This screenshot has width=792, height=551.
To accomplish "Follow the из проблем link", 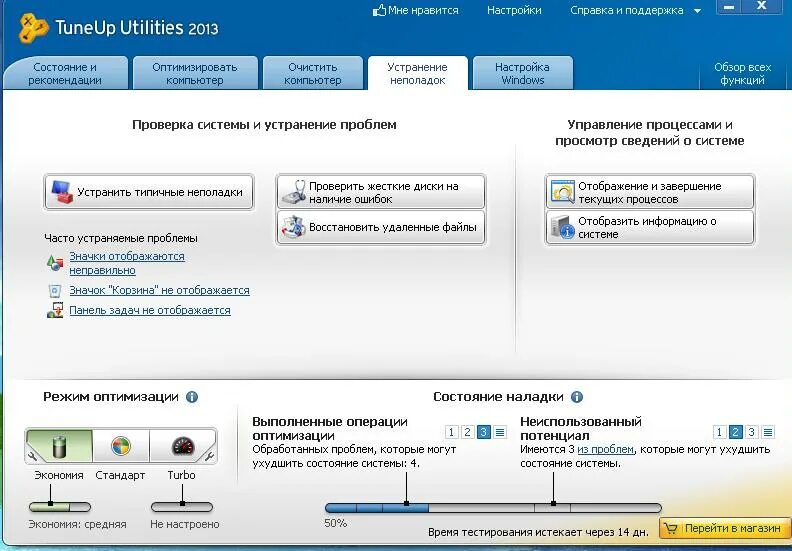I will pyautogui.click(x=606, y=449).
